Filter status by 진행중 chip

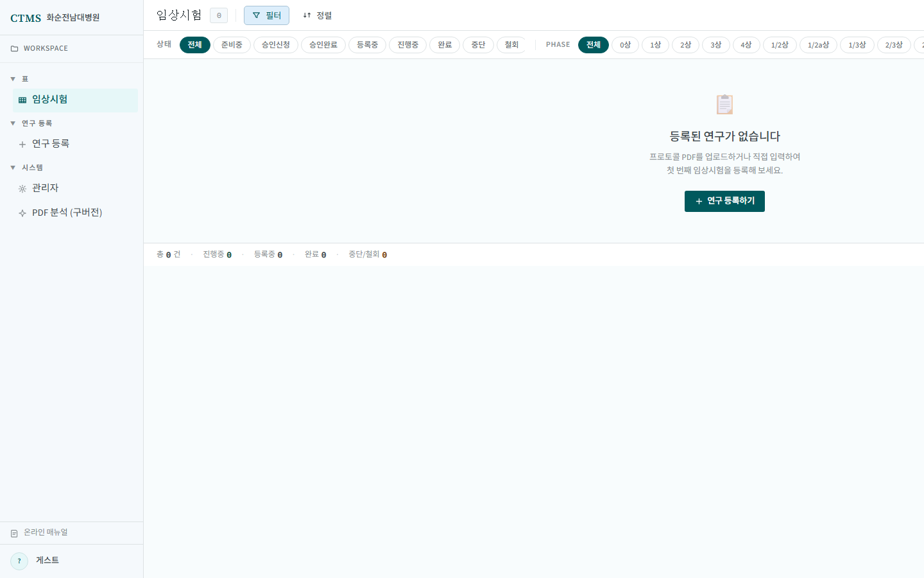tap(407, 45)
